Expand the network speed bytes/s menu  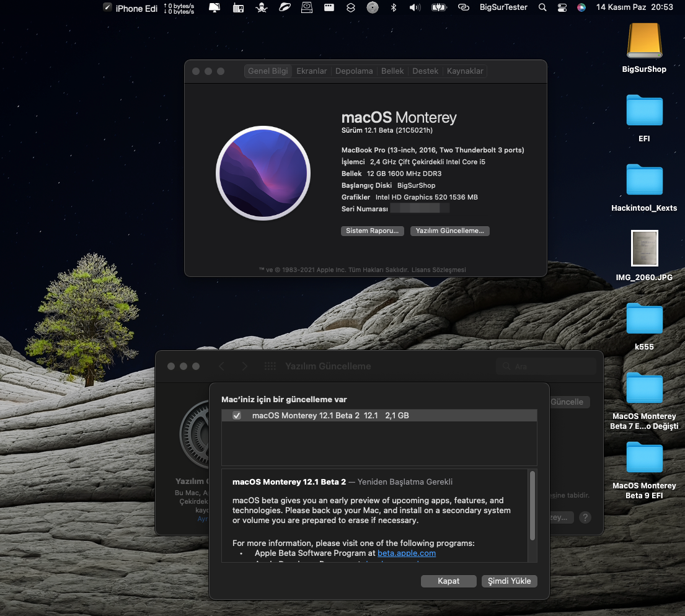pyautogui.click(x=179, y=8)
